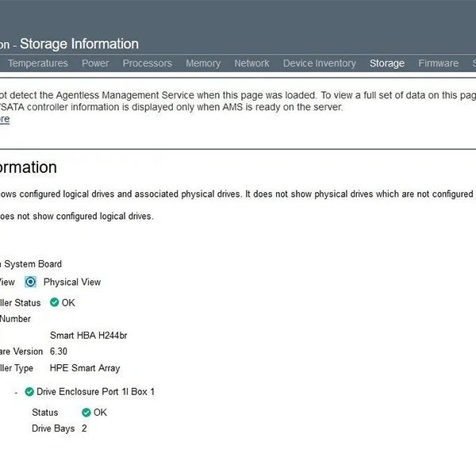Open the Memory tab

pos(203,63)
